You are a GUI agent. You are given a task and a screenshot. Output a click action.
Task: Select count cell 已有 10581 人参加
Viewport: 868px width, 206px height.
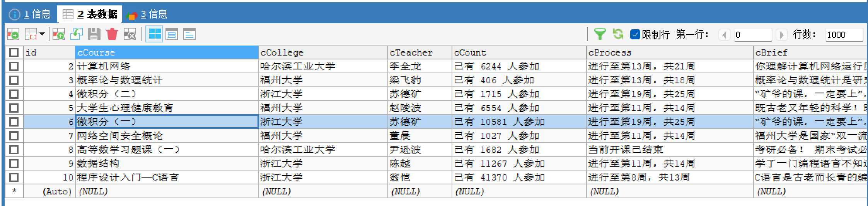(x=519, y=122)
